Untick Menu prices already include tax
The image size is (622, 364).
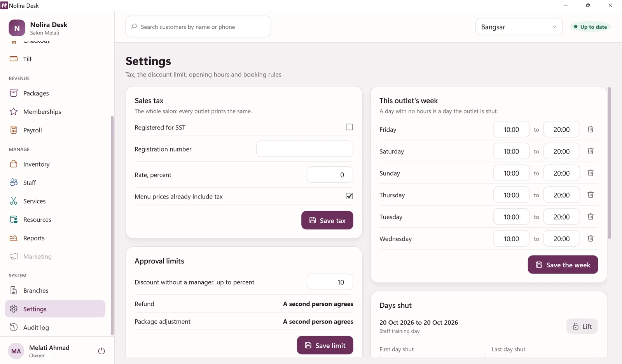pos(349,196)
